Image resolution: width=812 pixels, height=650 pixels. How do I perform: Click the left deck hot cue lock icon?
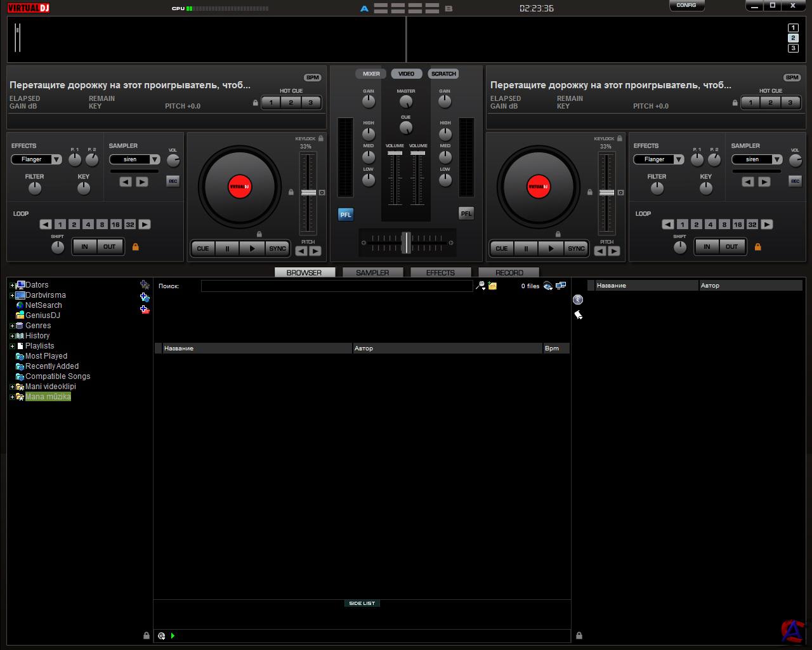point(256,103)
